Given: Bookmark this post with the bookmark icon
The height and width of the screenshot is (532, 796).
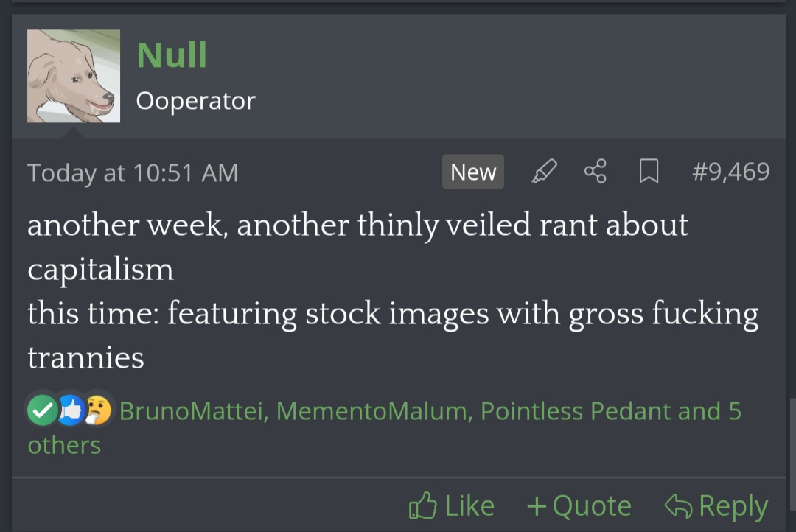Looking at the screenshot, I should pyautogui.click(x=649, y=171).
